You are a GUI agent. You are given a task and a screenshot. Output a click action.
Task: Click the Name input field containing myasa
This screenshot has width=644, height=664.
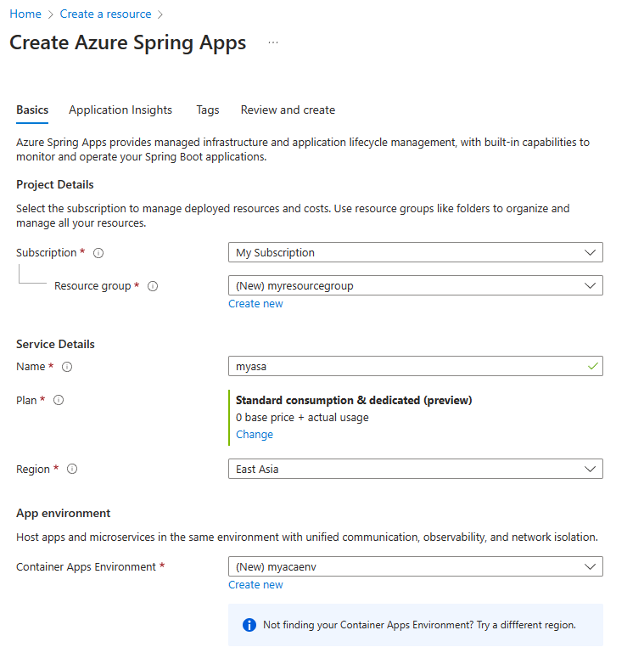click(x=407, y=366)
